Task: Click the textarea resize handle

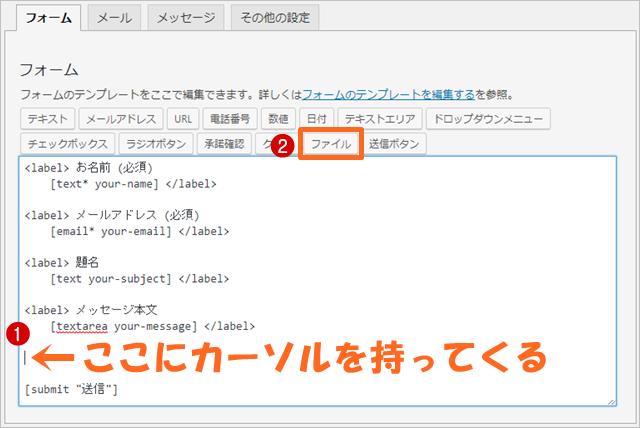Action: click(x=609, y=400)
